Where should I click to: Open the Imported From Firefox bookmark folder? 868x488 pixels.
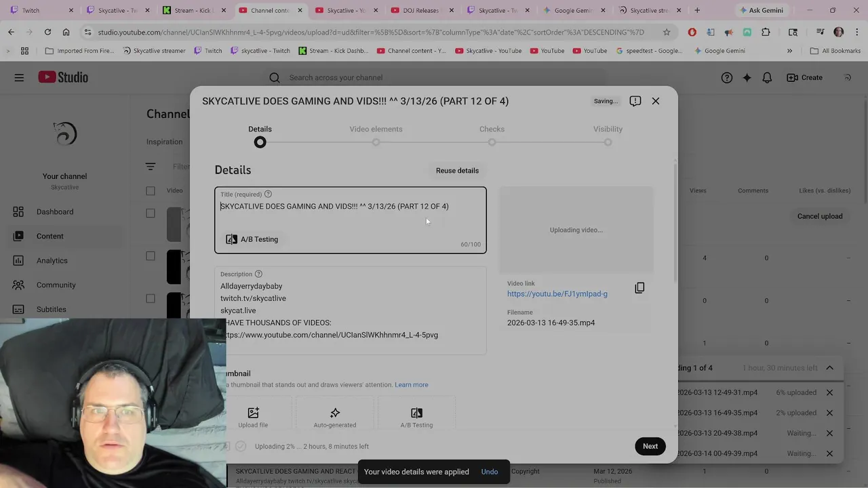[x=79, y=51]
